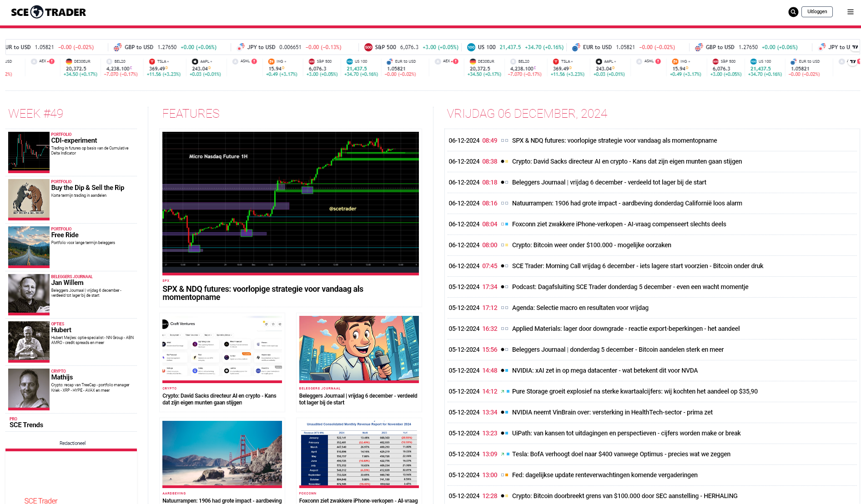Image resolution: width=861 pixels, height=504 pixels.
Task: Open the Free Ride portfolio link
Action: [65, 235]
